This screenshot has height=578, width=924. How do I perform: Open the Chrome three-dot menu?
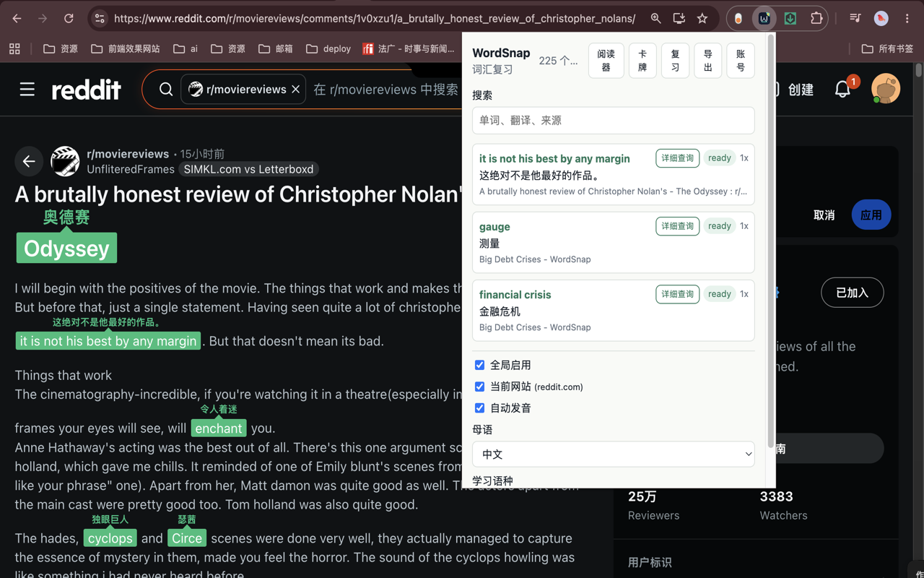click(x=907, y=18)
